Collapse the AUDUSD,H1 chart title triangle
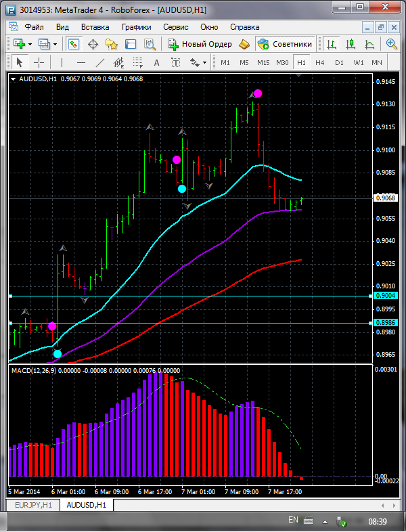 [14, 79]
